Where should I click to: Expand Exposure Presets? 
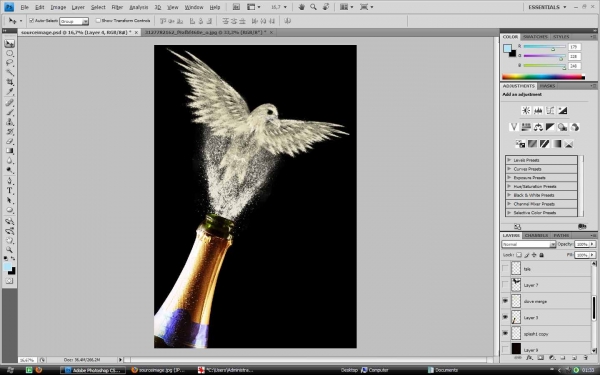(509, 178)
